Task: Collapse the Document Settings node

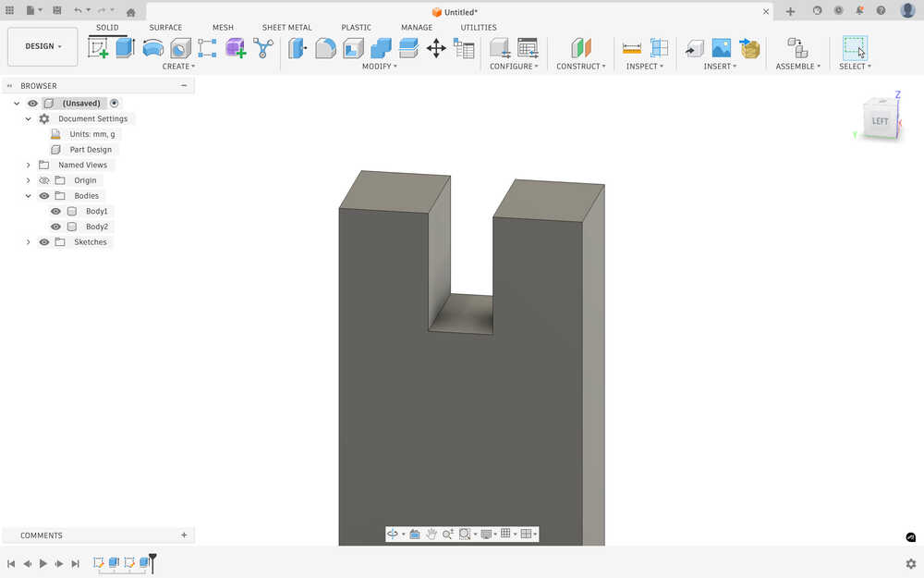Action: click(29, 118)
